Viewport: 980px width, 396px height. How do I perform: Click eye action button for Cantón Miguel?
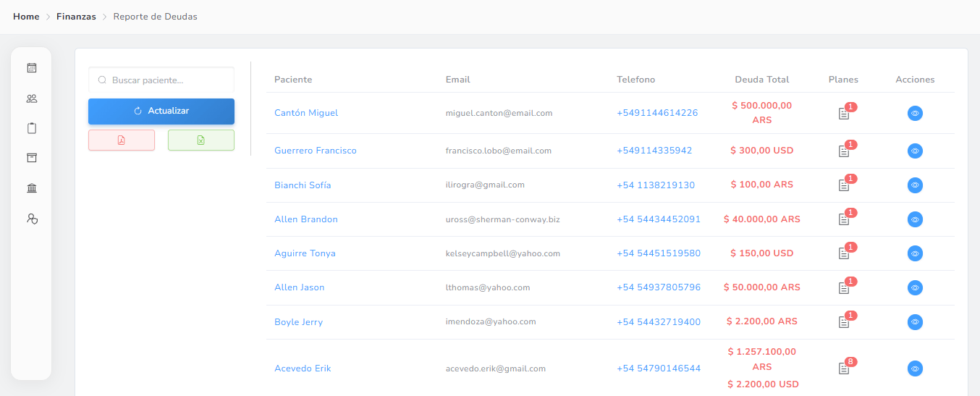point(915,113)
